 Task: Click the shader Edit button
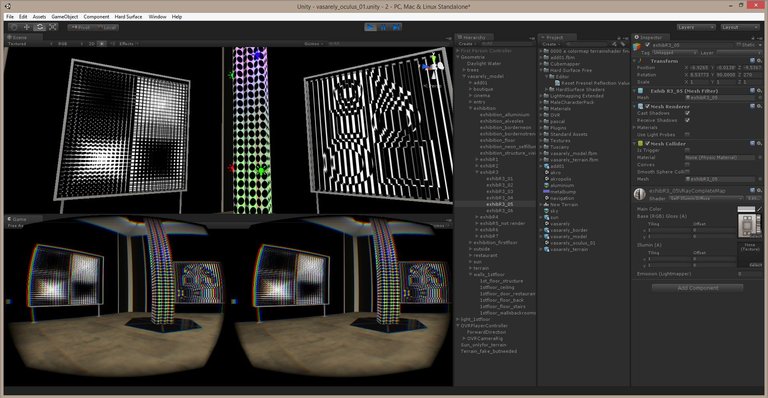click(x=753, y=198)
